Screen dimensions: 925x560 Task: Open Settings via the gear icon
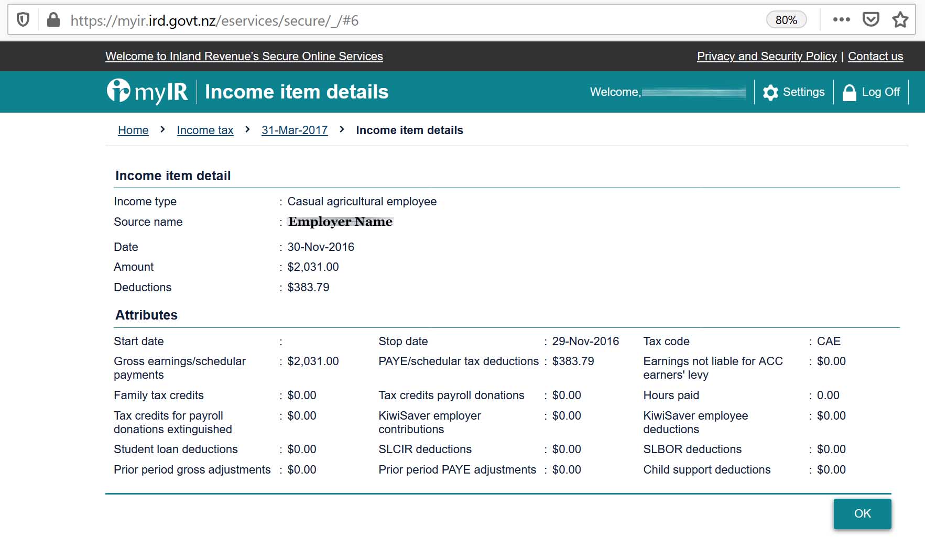pyautogui.click(x=770, y=92)
